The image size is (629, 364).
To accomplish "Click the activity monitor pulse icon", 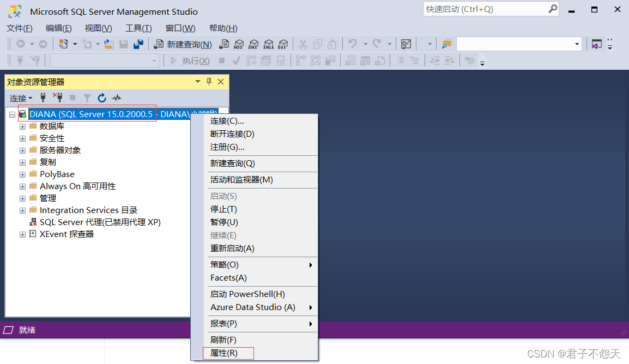I will tap(117, 98).
